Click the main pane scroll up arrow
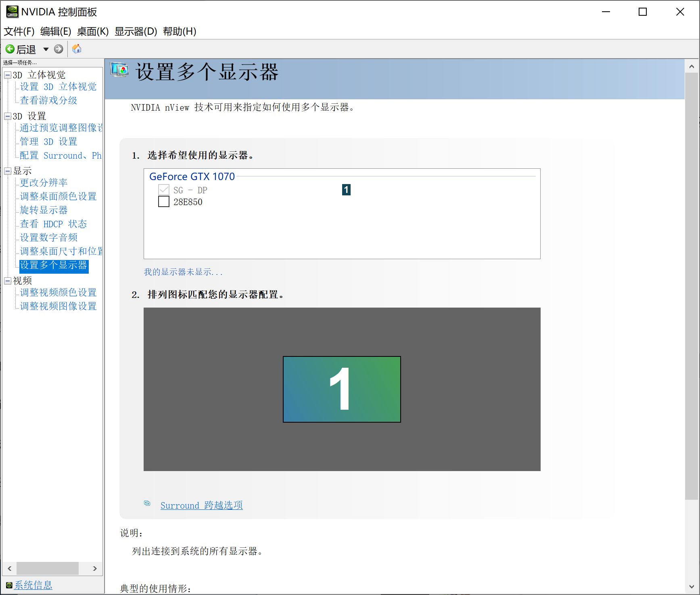Screen dimensions: 700x595 pyautogui.click(x=692, y=67)
